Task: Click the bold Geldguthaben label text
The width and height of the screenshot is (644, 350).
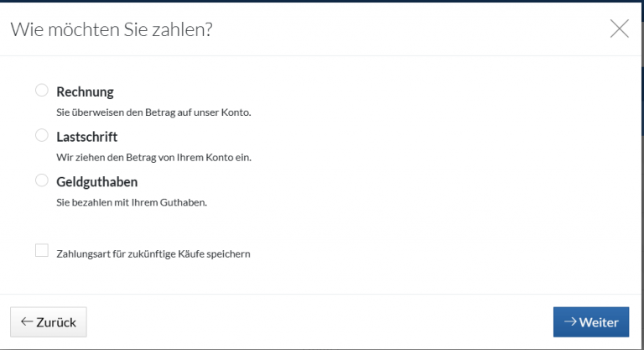Action: 96,181
